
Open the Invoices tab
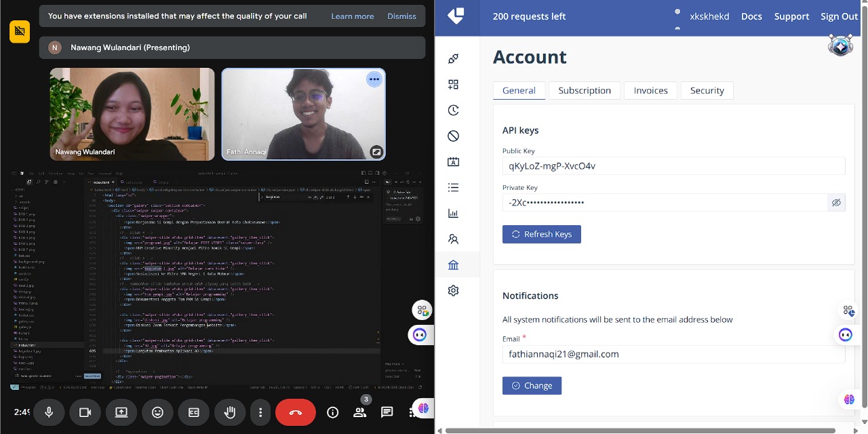coord(650,90)
